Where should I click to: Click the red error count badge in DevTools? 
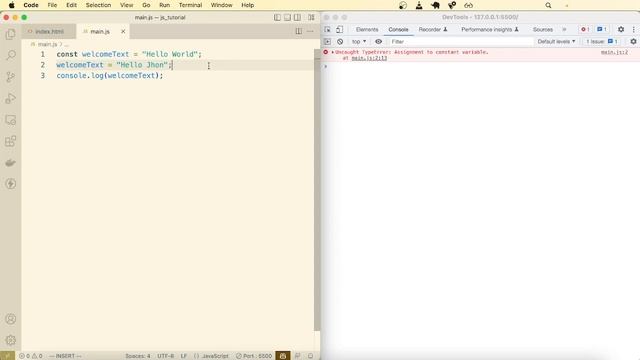[x=585, y=29]
